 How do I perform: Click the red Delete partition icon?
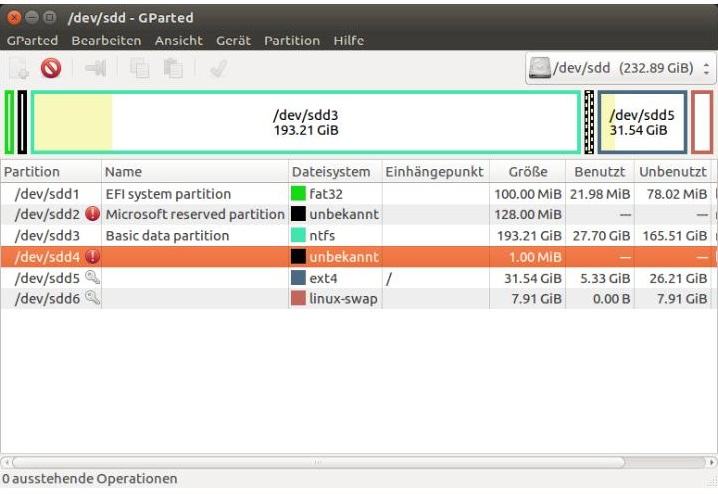51,69
